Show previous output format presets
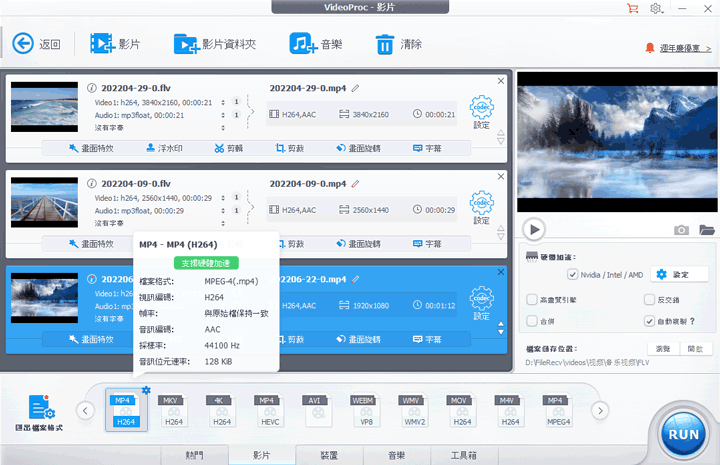Viewport: 720px width, 465px height. pos(85,410)
